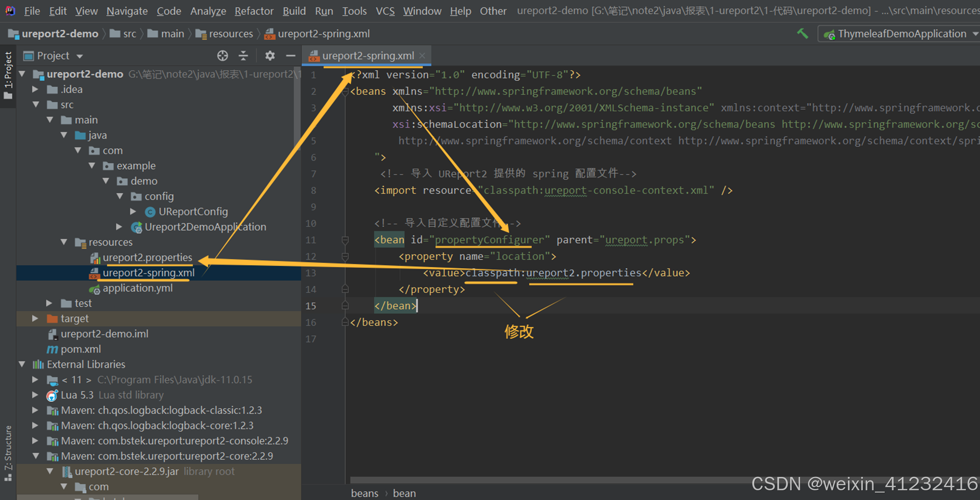Click the locate/scroll-from-source crosshair icon

(x=222, y=56)
